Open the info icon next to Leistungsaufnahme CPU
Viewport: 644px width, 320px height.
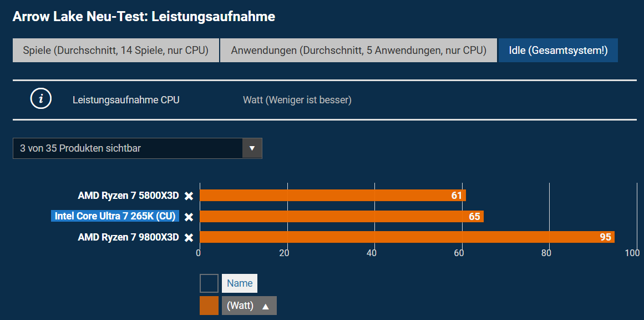tap(41, 99)
